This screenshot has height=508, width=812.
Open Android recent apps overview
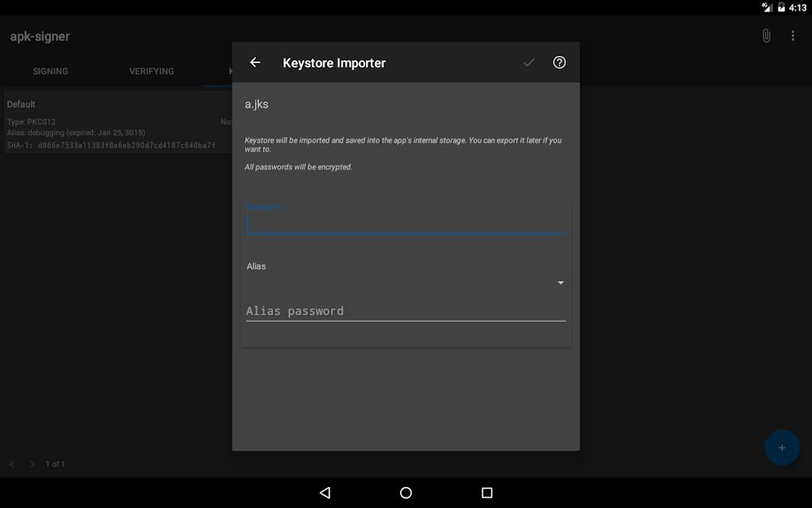(487, 493)
